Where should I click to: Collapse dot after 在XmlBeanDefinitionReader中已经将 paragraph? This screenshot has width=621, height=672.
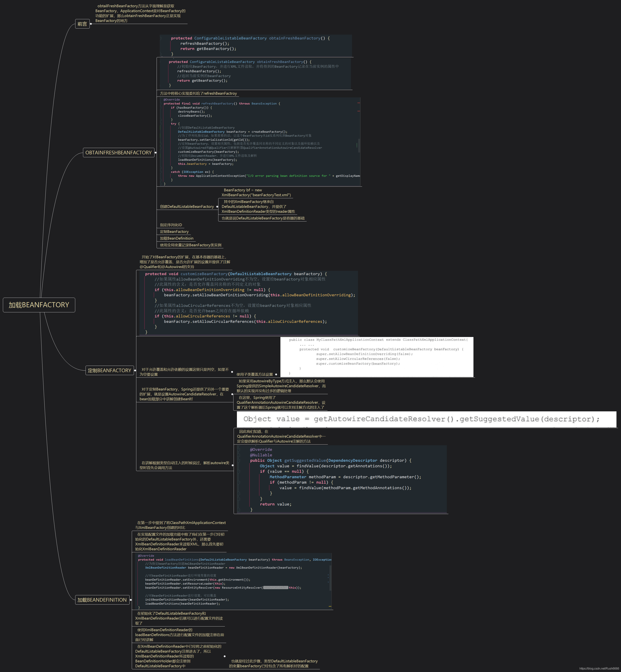pos(224,656)
